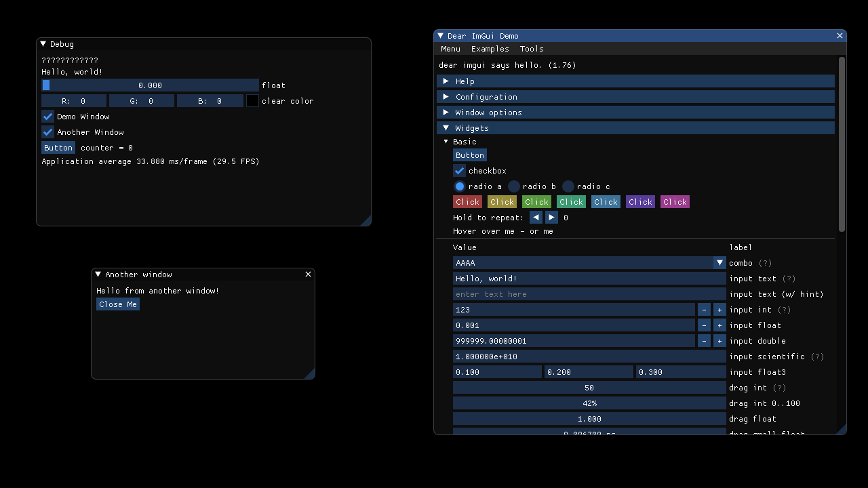Uncheck Demo Window checkbox in Debug
The image size is (868, 488).
[47, 117]
